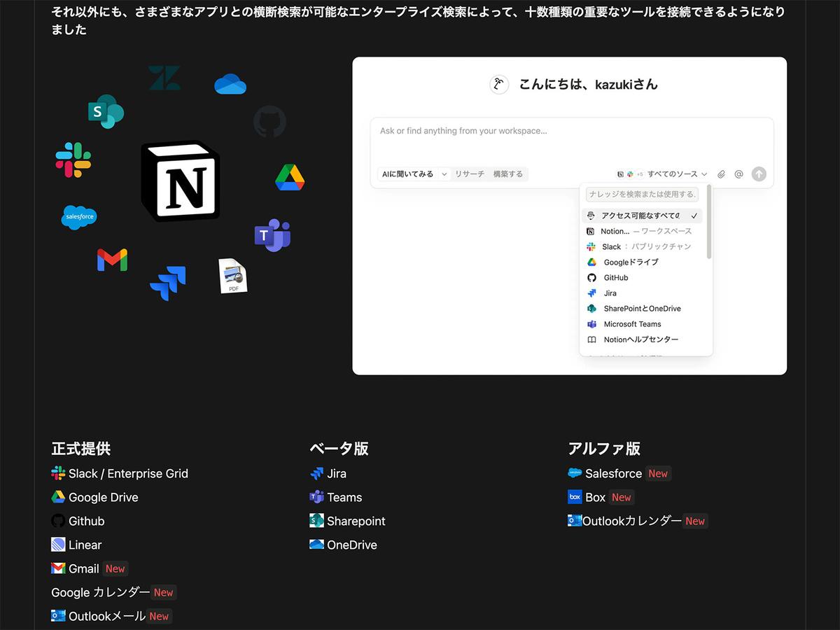Click the GitHub octocat in the logo ring

269,122
